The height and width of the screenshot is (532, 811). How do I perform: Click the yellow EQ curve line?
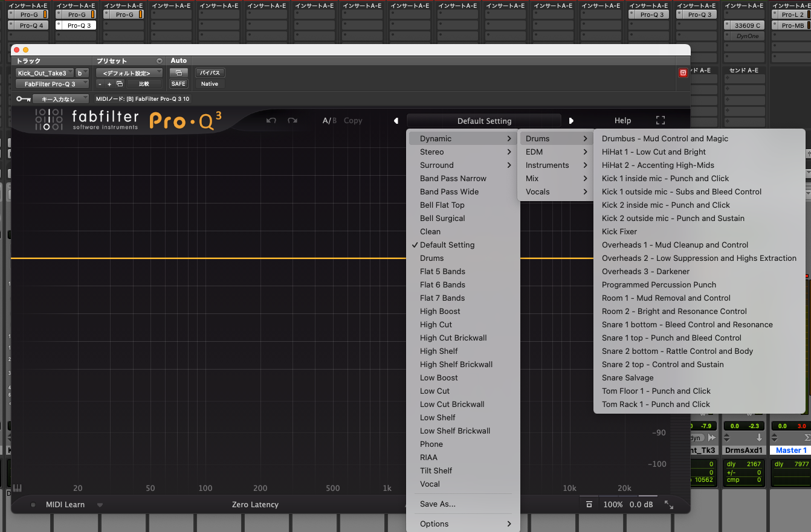coord(208,258)
